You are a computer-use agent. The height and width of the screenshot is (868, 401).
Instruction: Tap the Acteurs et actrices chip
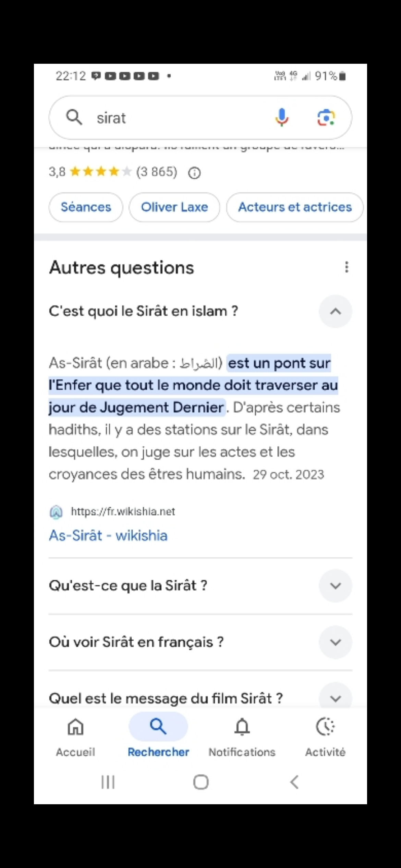(295, 207)
